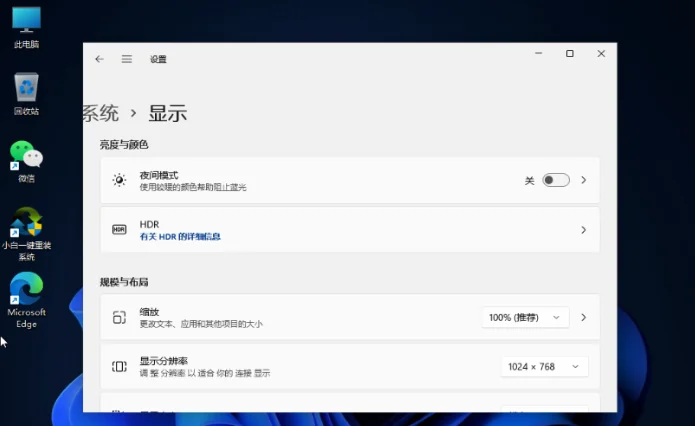Click the 设置 window title text
695x426 pixels.
158,59
